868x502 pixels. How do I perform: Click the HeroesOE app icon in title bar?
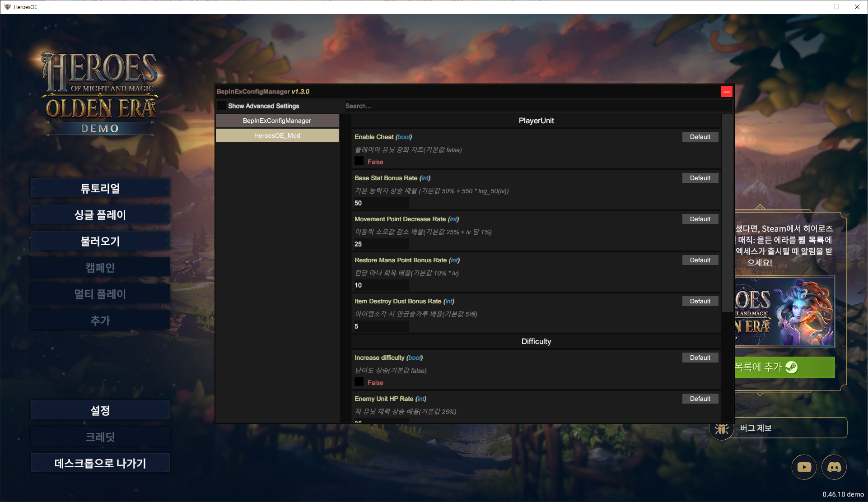click(7, 7)
